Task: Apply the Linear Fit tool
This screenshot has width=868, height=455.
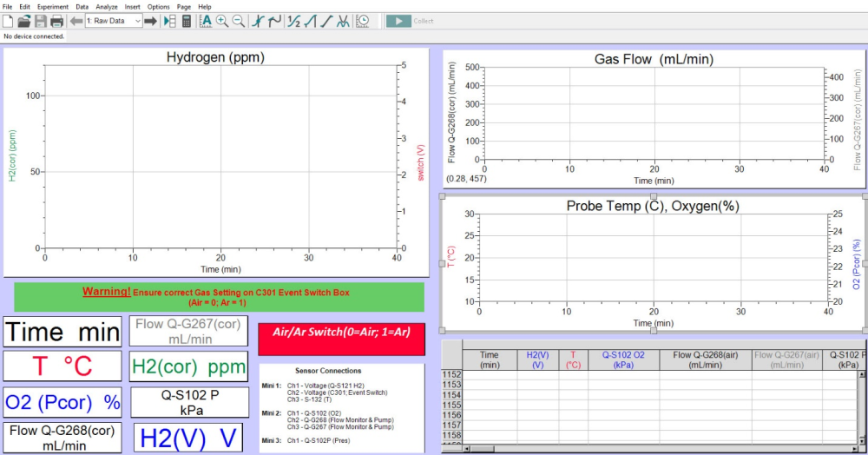Action: pos(326,21)
